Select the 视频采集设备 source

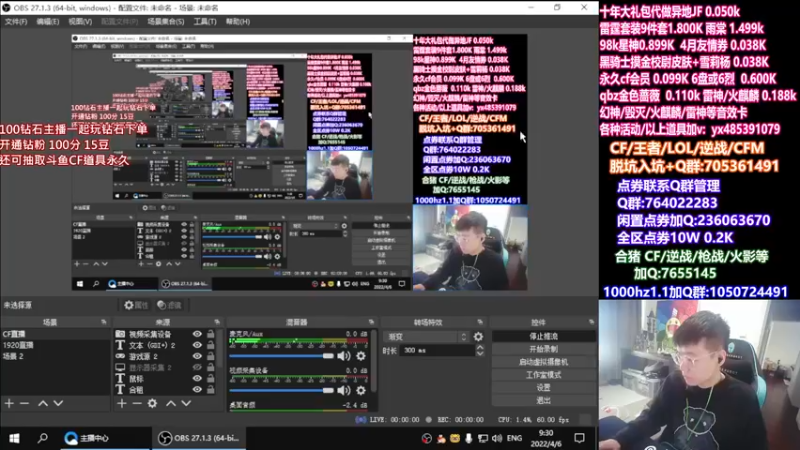click(x=150, y=334)
